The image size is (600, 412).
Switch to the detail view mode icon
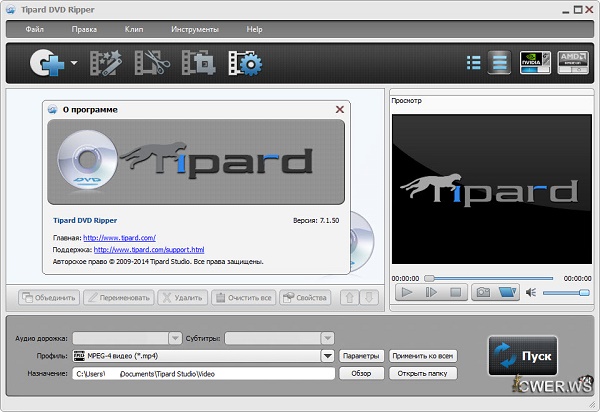pyautogui.click(x=499, y=62)
